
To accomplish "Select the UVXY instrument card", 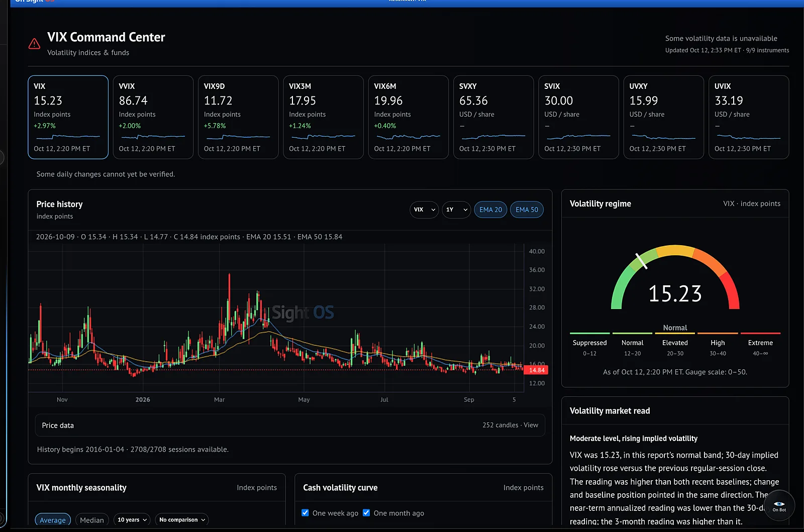I will [664, 117].
